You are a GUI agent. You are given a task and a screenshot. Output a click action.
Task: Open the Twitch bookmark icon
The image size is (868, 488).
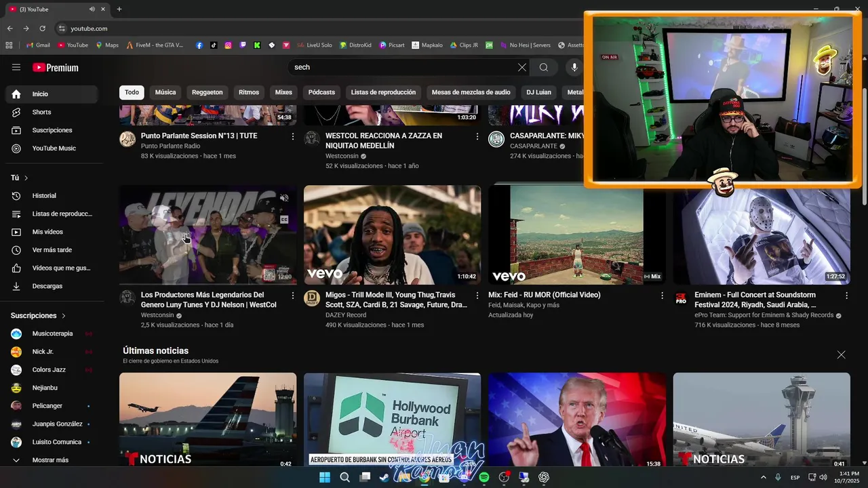pos(243,45)
